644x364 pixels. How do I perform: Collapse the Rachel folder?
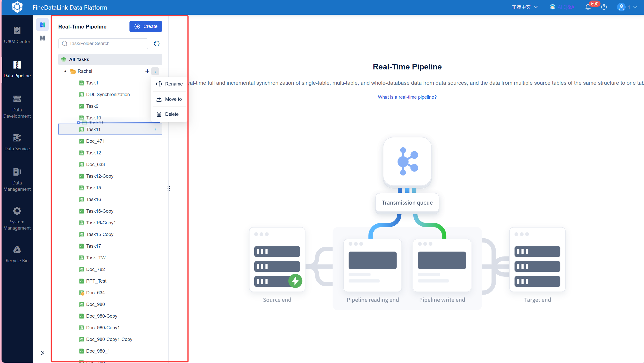pyautogui.click(x=65, y=71)
